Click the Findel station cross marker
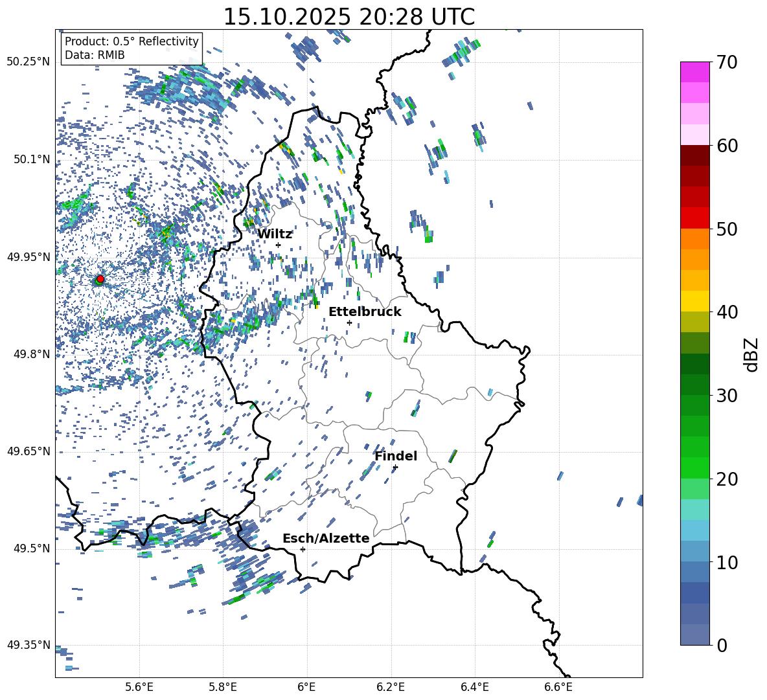This screenshot has width=767, height=700. tap(395, 467)
